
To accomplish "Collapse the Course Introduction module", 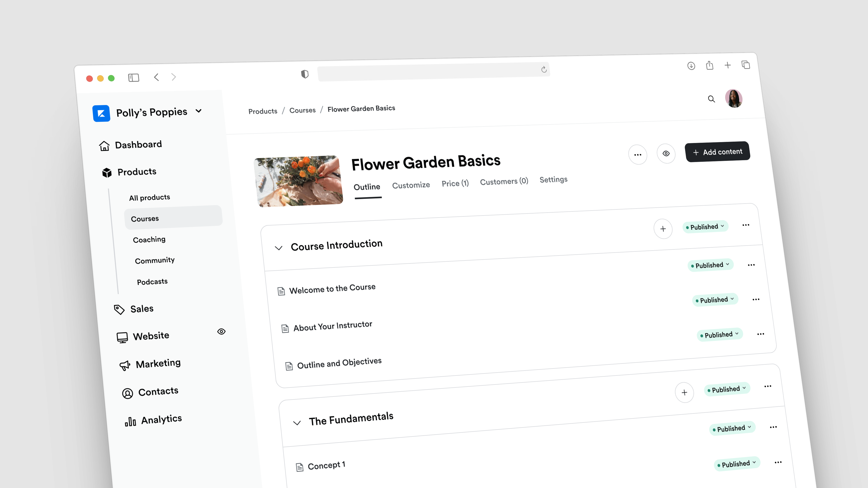I will pos(278,248).
